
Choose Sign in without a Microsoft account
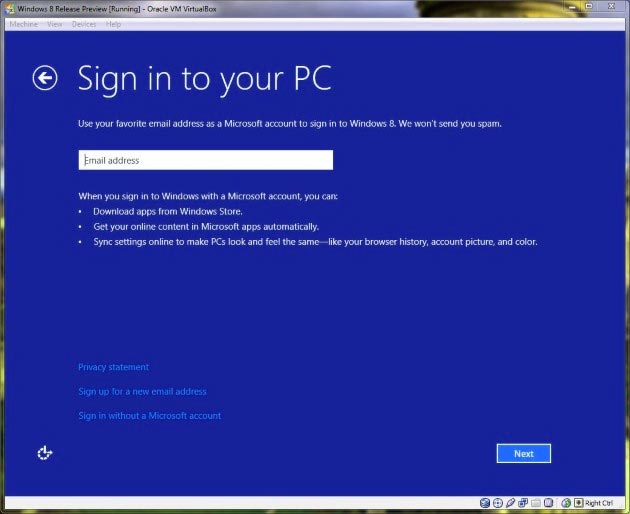click(x=149, y=415)
